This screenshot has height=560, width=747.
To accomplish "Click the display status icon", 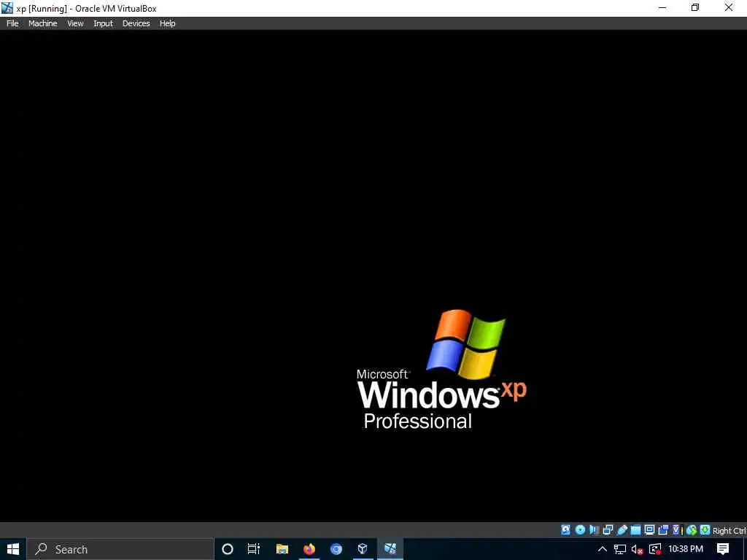I will pyautogui.click(x=649, y=530).
